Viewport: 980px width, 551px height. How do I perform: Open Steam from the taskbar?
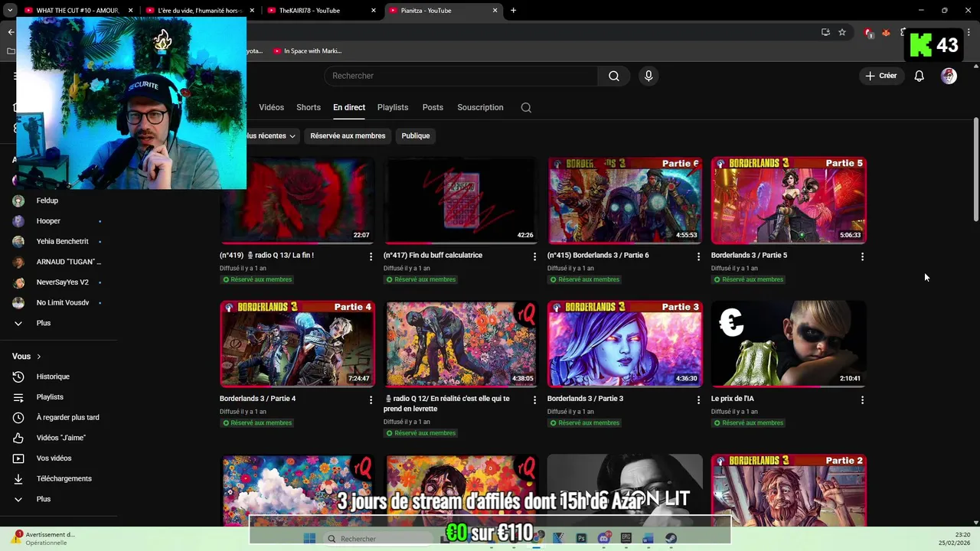[671, 538]
